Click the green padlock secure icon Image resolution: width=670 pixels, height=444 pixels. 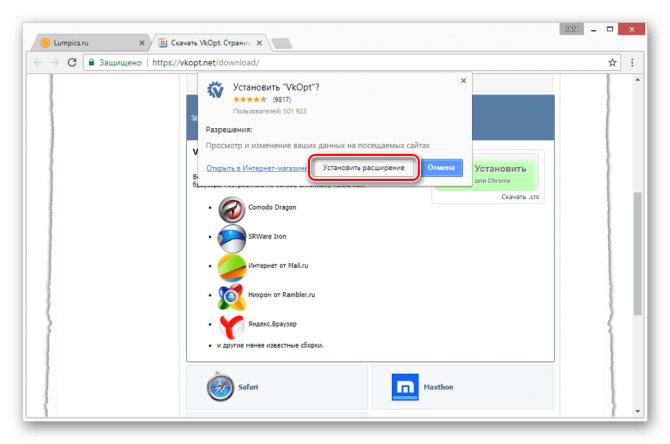point(91,62)
